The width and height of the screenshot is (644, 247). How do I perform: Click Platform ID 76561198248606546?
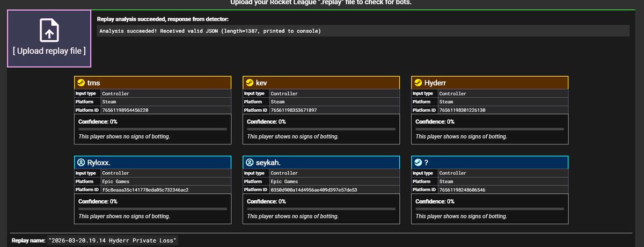click(462, 190)
